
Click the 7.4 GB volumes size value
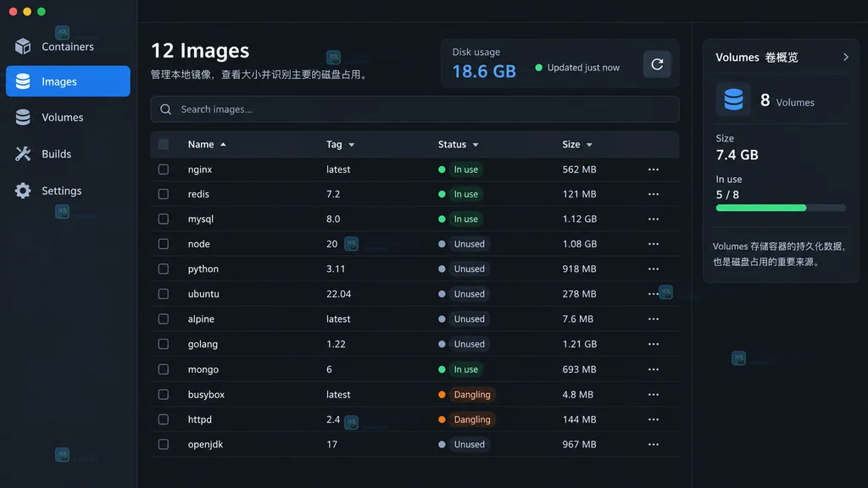tap(737, 155)
